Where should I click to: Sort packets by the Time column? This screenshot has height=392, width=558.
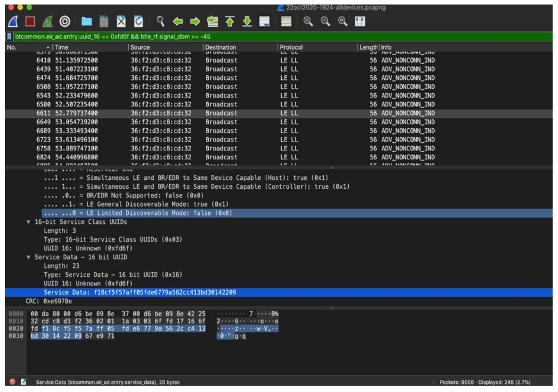(x=62, y=47)
